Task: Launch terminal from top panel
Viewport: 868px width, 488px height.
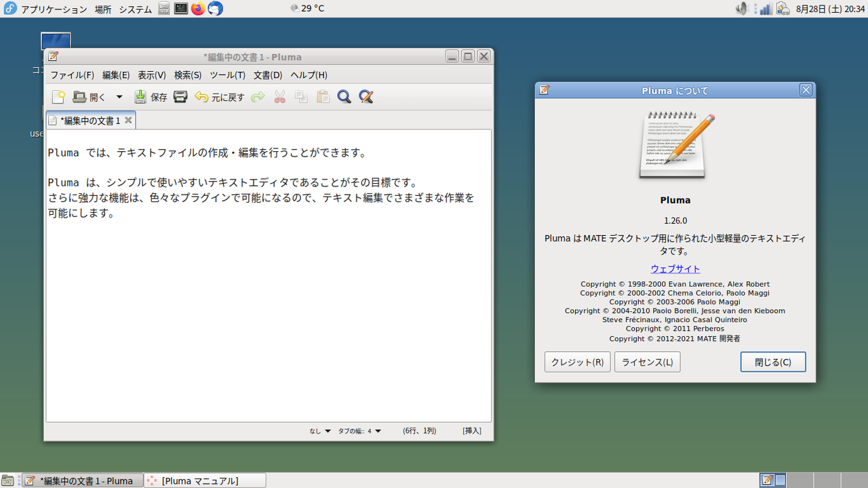Action: 181,9
